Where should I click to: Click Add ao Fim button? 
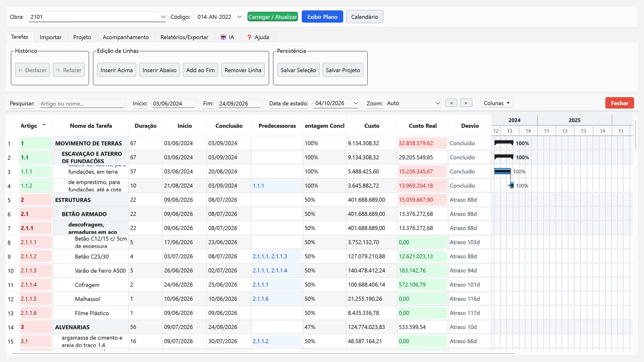tap(200, 70)
